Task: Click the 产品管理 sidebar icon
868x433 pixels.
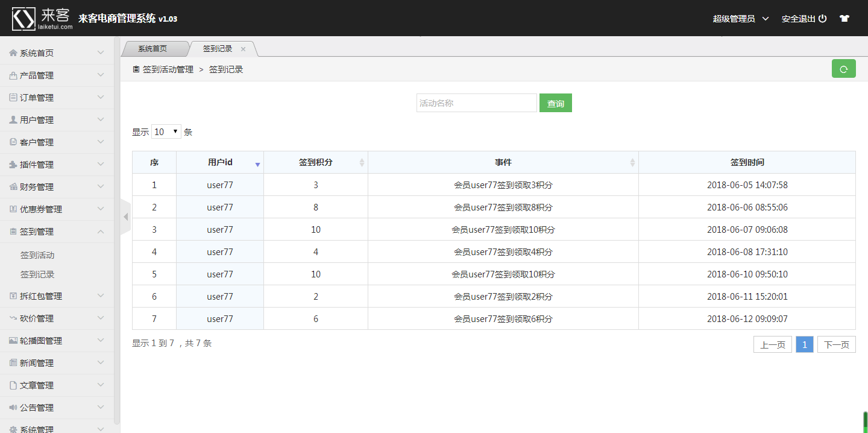Action: [x=13, y=75]
